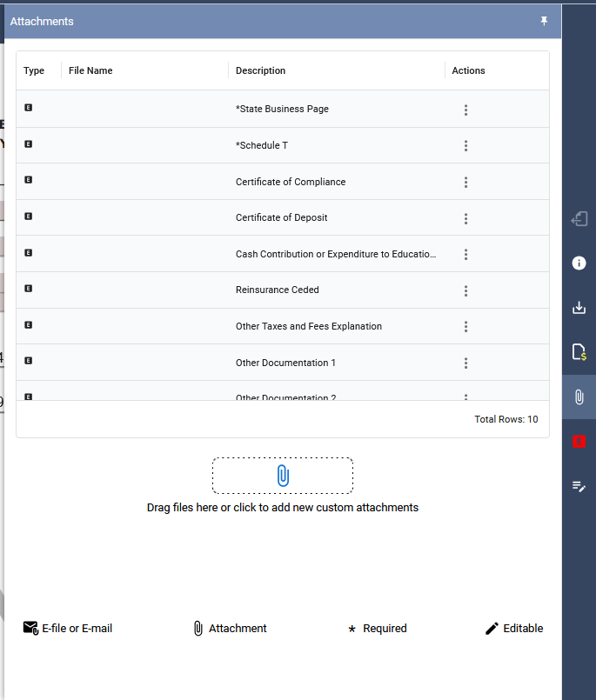
Task: Pin the Attachments panel
Action: point(544,21)
